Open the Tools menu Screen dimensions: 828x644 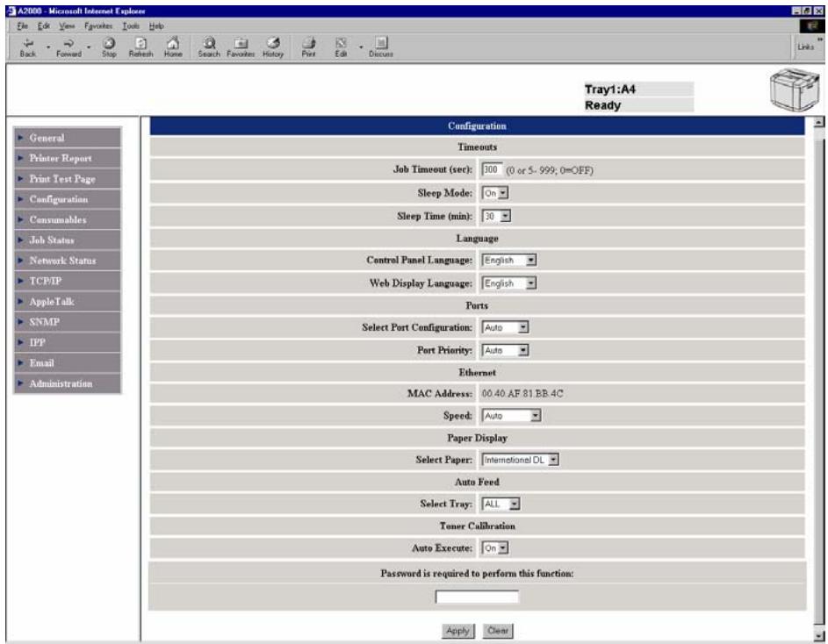(131, 25)
